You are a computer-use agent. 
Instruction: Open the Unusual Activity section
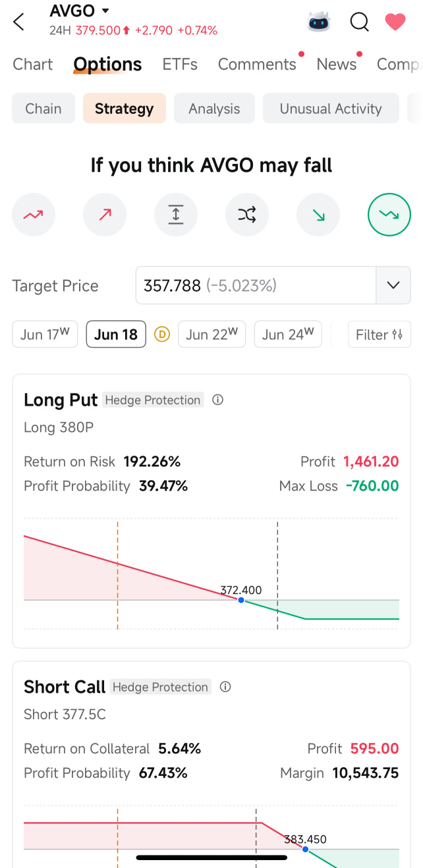pos(331,109)
